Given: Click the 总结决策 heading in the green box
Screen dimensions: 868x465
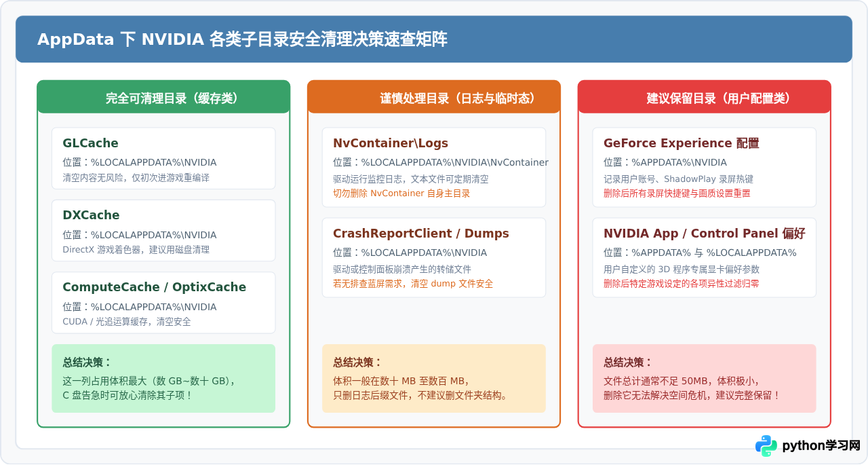Looking at the screenshot, I should (87, 362).
